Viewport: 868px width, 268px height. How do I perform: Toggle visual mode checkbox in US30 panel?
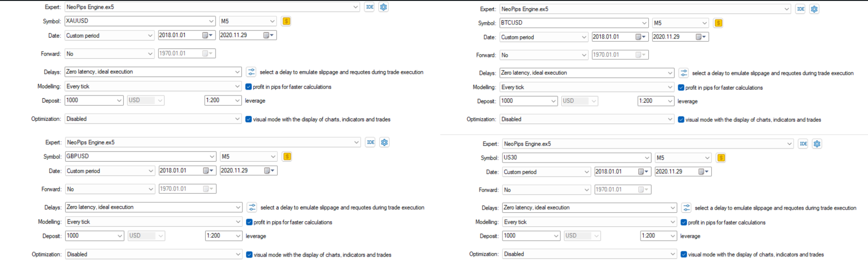pyautogui.click(x=684, y=254)
